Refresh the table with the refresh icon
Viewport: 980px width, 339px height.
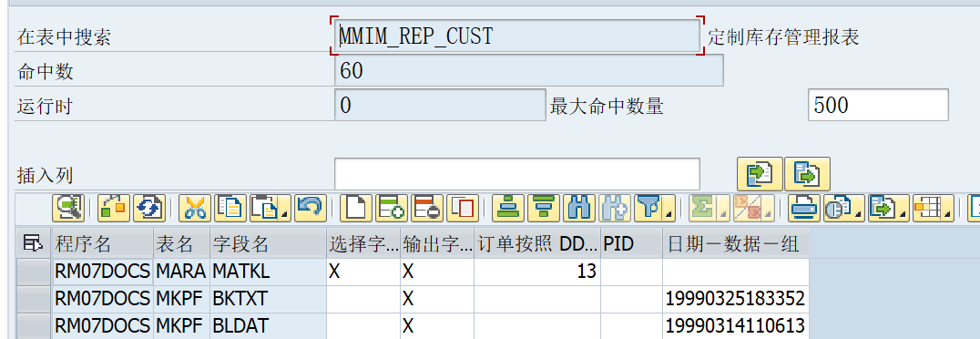148,209
